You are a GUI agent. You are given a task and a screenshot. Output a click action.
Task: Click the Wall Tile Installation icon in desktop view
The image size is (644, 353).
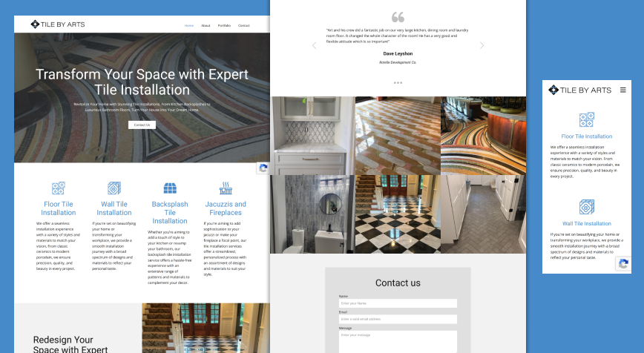pos(114,188)
